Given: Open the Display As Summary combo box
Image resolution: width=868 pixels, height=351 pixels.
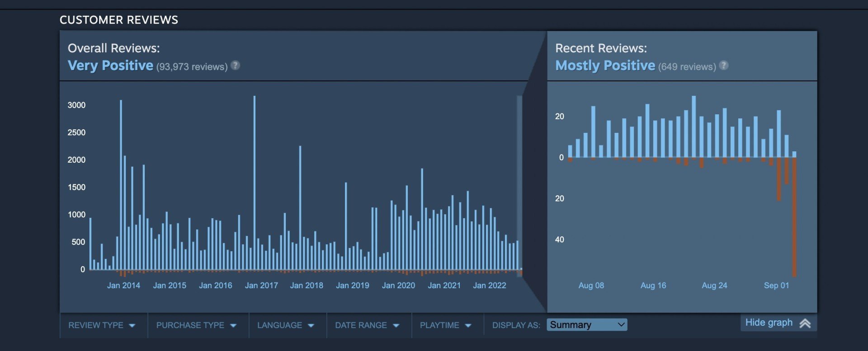Looking at the screenshot, I should click(x=587, y=325).
